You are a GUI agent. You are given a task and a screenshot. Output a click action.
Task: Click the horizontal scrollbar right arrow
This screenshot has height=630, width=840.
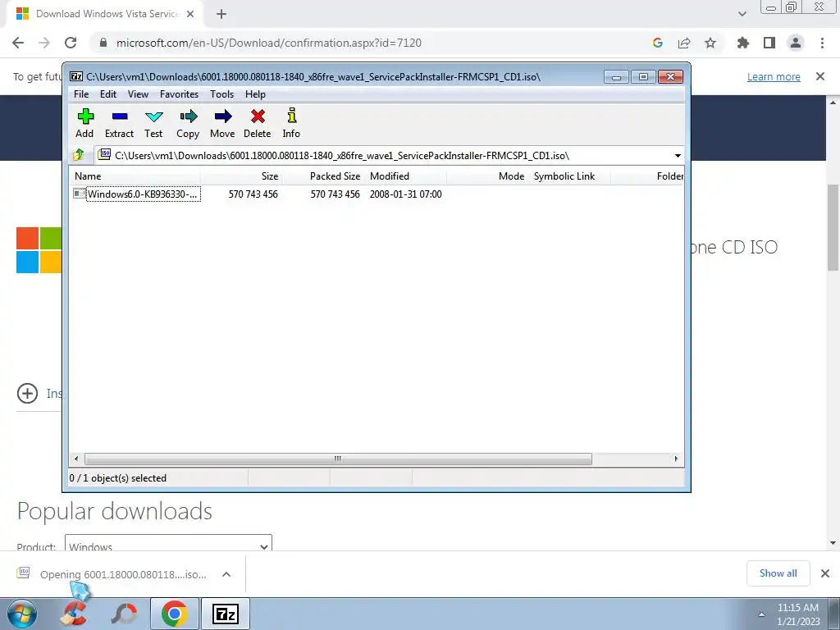pyautogui.click(x=676, y=459)
